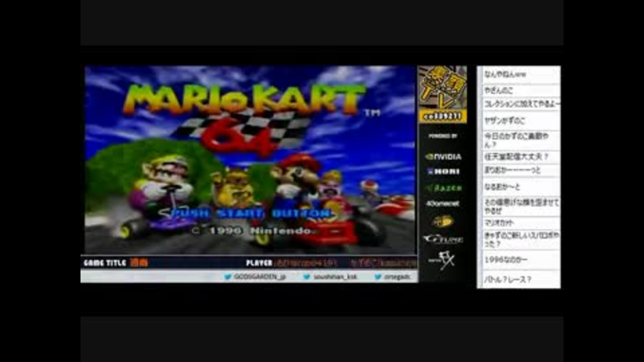
Task: Click the 4Gamer.net sponsor logo
Action: click(443, 204)
